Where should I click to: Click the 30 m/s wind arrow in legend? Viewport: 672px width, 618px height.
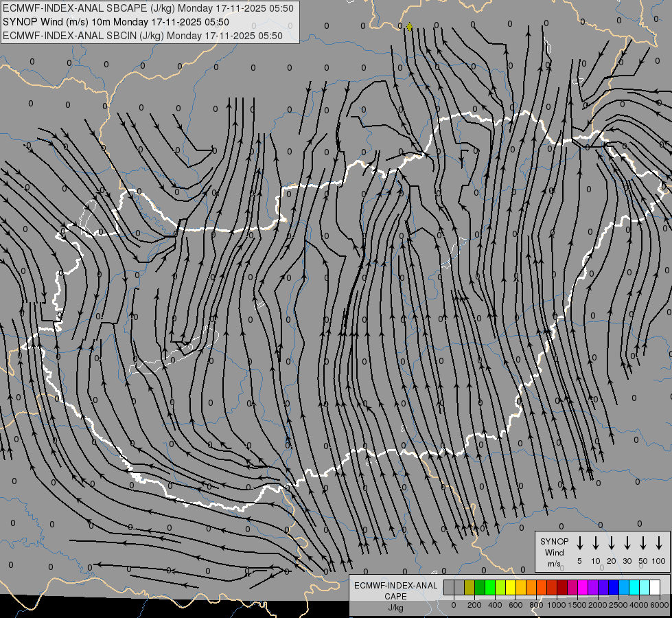(627, 542)
